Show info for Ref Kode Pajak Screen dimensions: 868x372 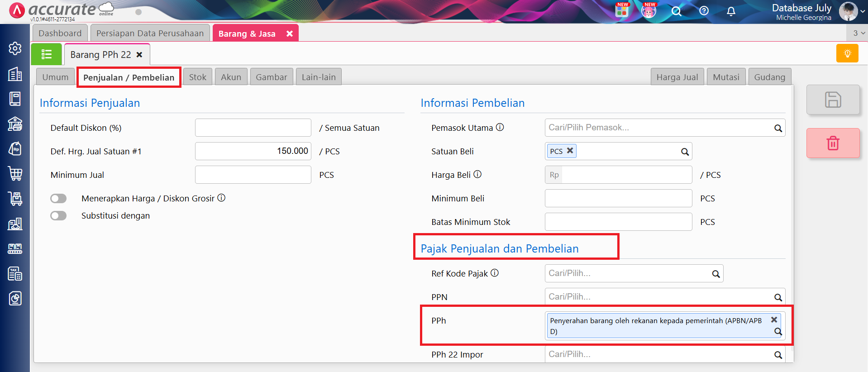pyautogui.click(x=495, y=273)
